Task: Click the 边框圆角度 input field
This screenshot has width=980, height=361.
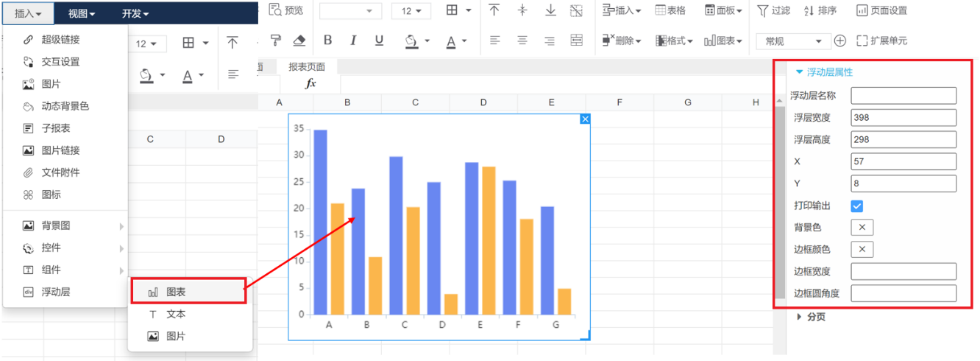Action: click(x=903, y=293)
